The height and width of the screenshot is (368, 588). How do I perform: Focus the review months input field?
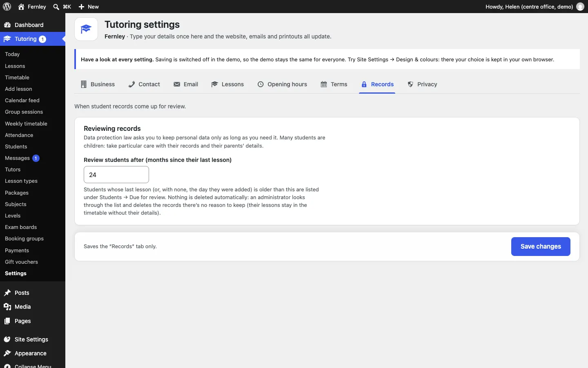point(116,175)
